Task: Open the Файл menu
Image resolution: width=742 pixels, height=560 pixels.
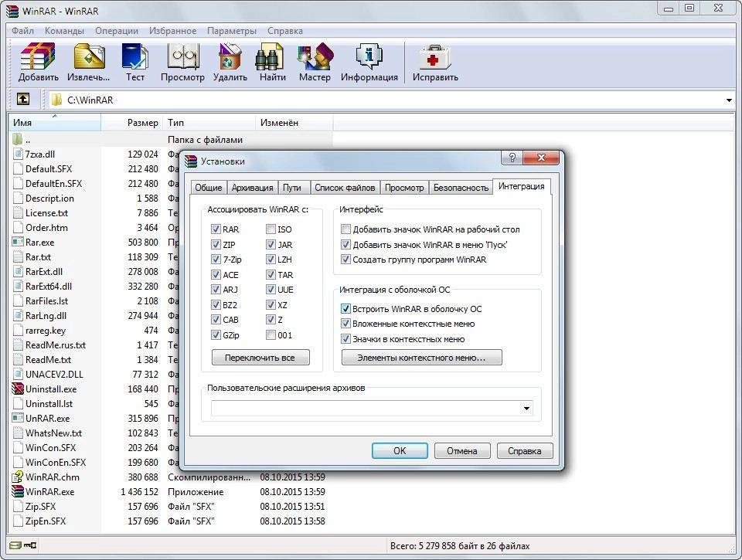Action: click(x=22, y=31)
